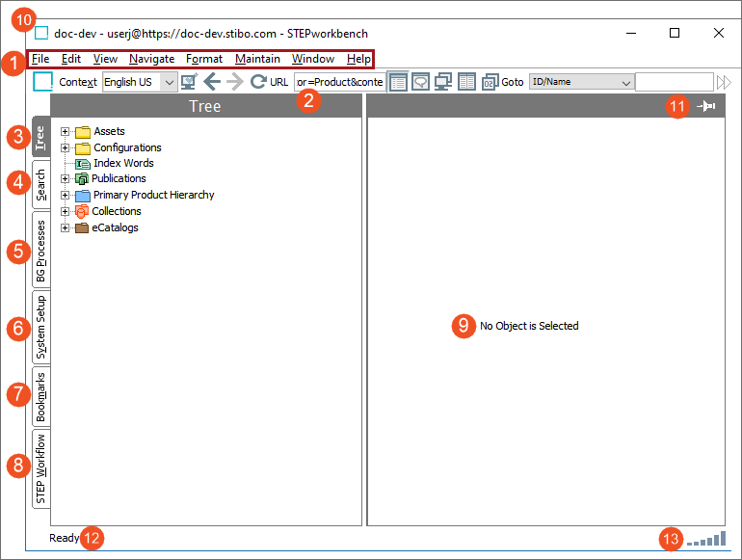Open the Help menu
This screenshot has width=742, height=560.
[358, 59]
